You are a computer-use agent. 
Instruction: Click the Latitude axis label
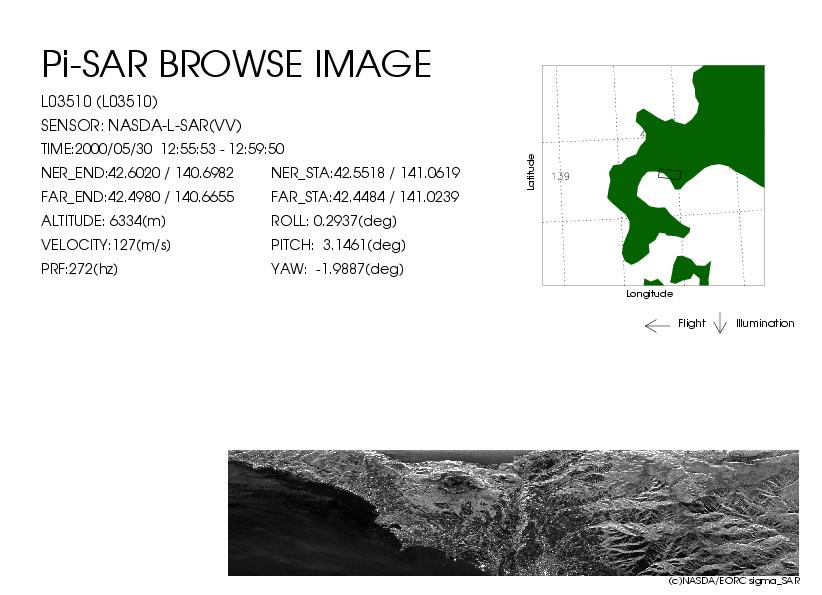(531, 172)
